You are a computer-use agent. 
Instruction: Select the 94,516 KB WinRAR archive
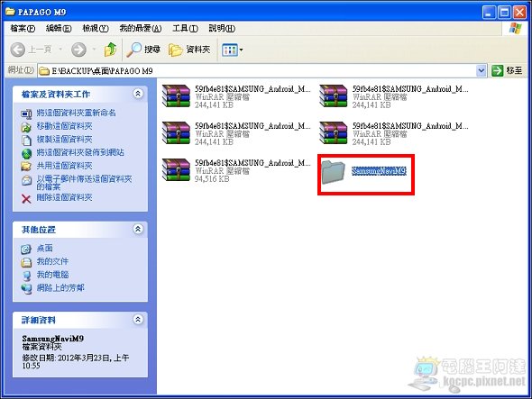tap(236, 171)
